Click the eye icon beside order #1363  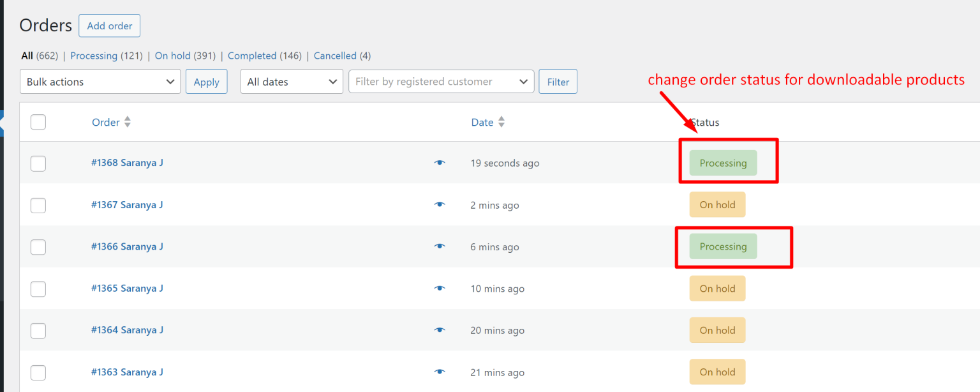[440, 372]
